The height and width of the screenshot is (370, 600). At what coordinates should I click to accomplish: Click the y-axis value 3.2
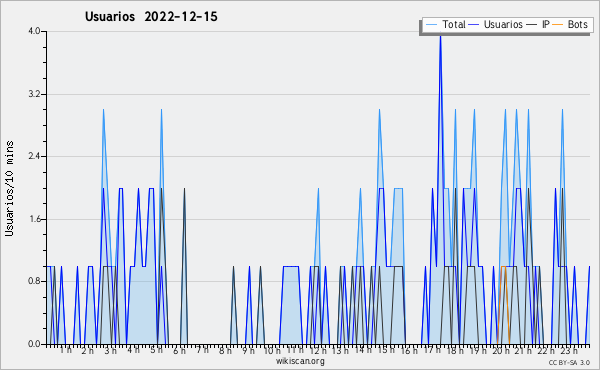(34, 94)
